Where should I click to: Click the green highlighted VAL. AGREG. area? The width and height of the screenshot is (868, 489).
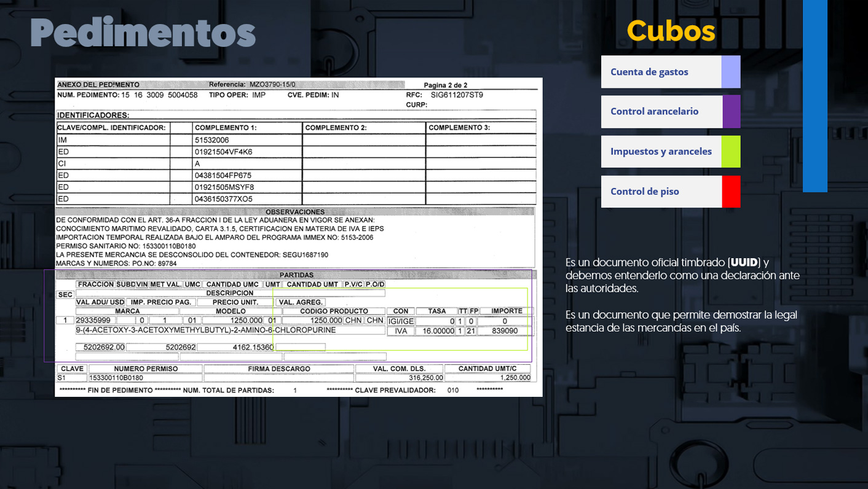[300, 302]
